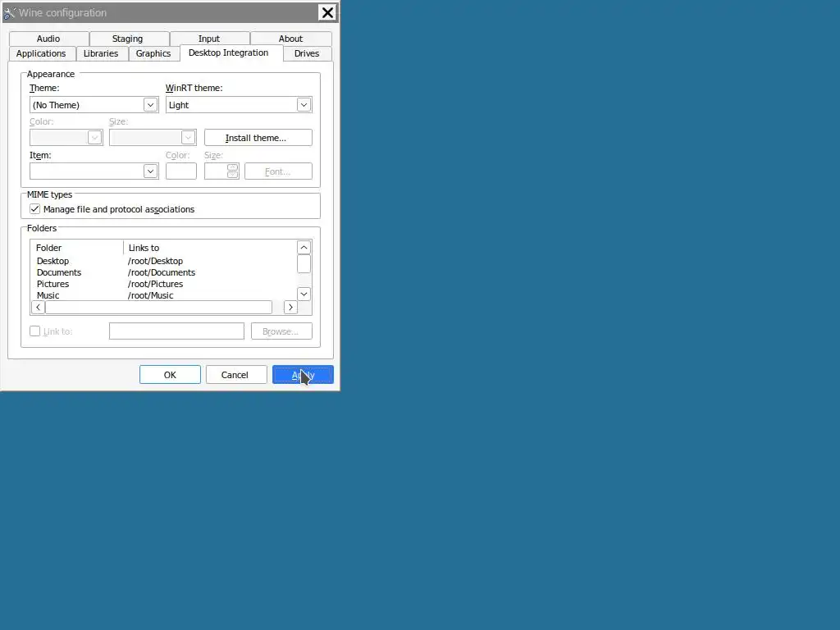Open the Drives tab

[x=307, y=53]
